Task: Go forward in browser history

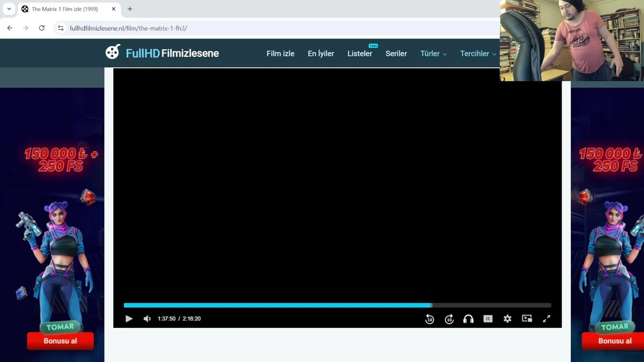Action: [x=26, y=28]
